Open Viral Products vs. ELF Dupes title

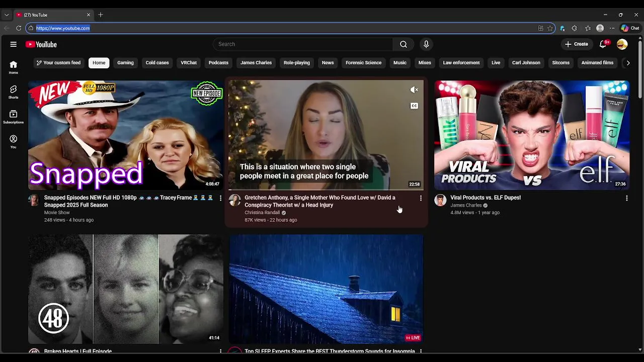click(x=486, y=198)
